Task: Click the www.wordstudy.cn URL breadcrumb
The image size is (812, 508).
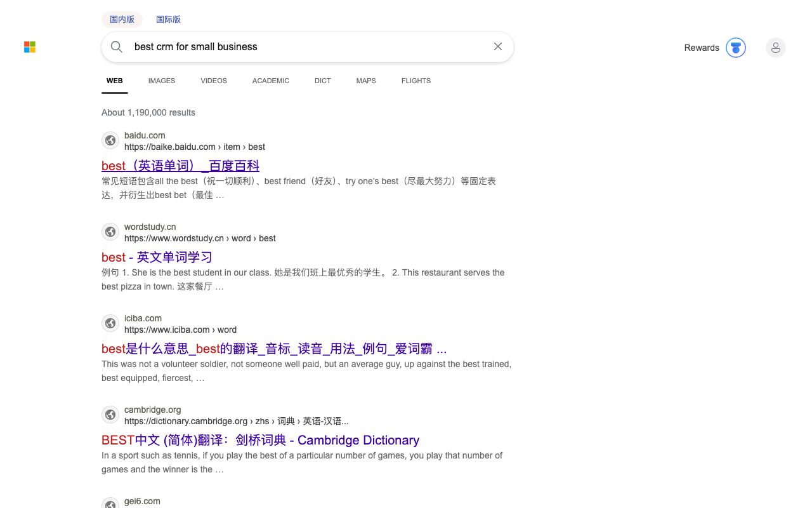Action: pos(200,238)
